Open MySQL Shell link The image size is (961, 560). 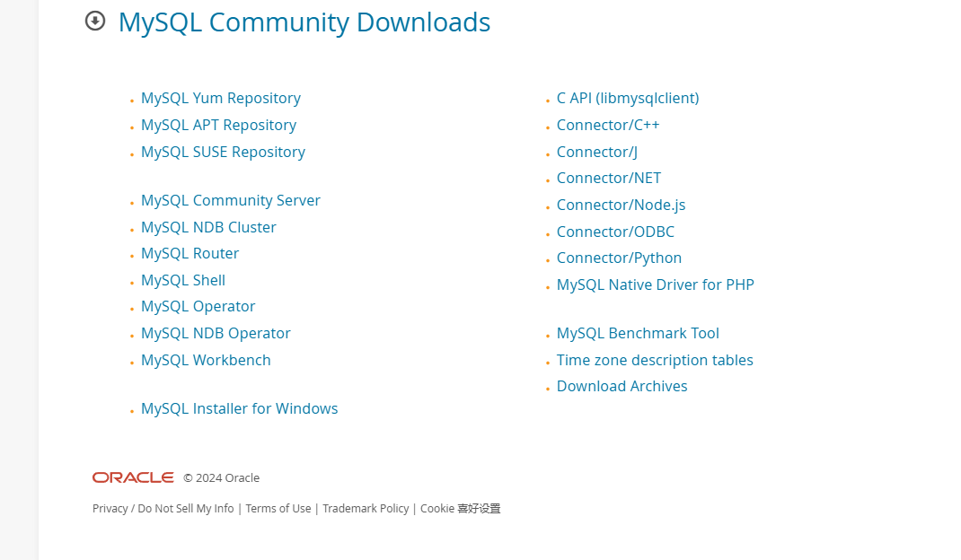[183, 280]
